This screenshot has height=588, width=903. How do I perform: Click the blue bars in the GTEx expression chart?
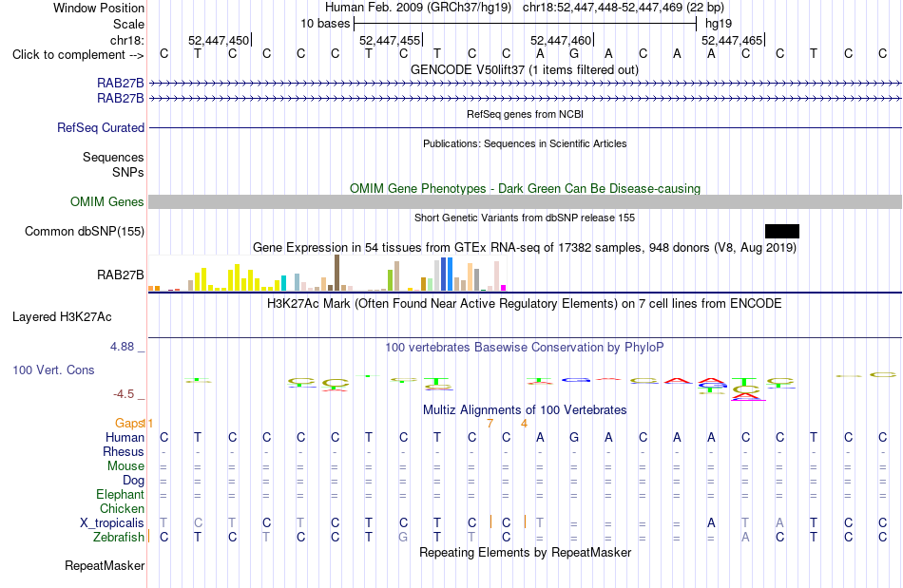(x=447, y=275)
